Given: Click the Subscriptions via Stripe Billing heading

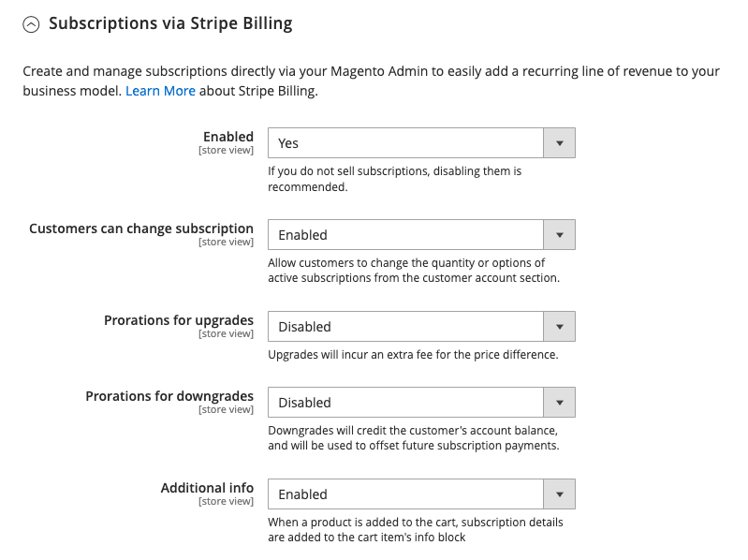Looking at the screenshot, I should [170, 23].
